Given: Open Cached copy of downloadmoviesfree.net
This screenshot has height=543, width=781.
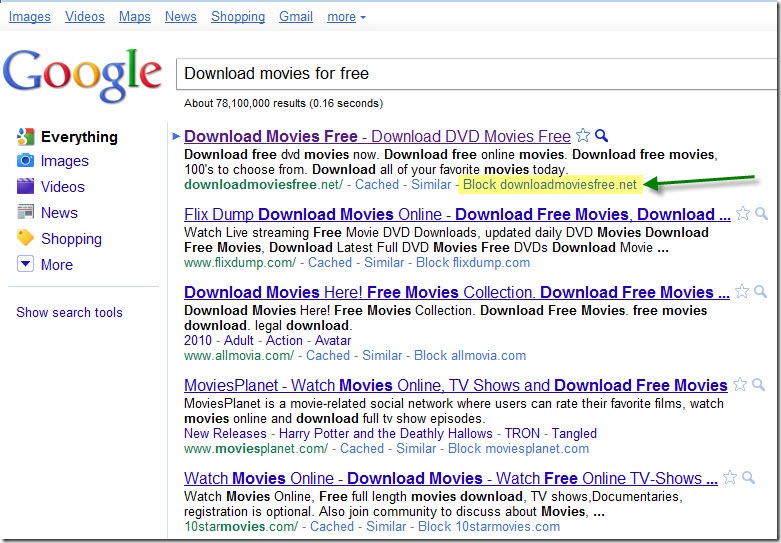Looking at the screenshot, I should pyautogui.click(x=377, y=184).
